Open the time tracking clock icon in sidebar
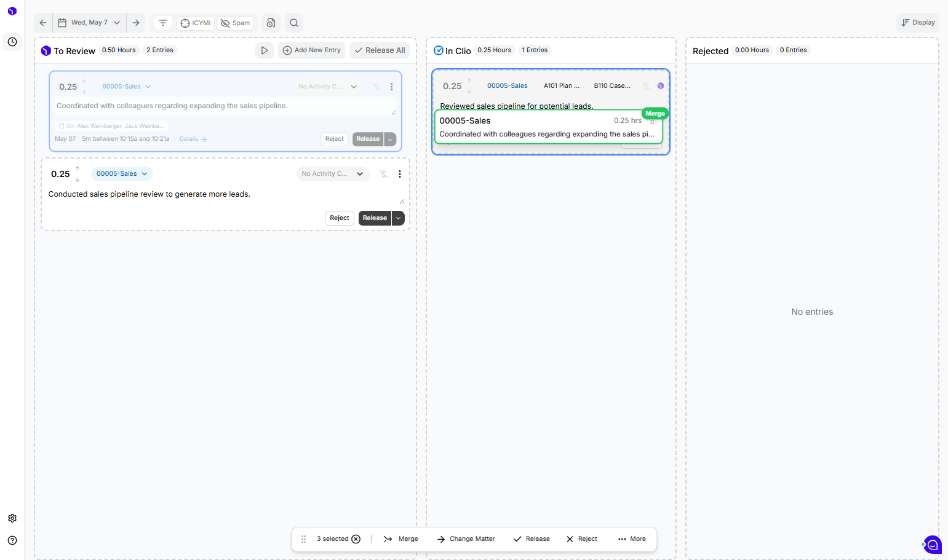 (x=12, y=42)
